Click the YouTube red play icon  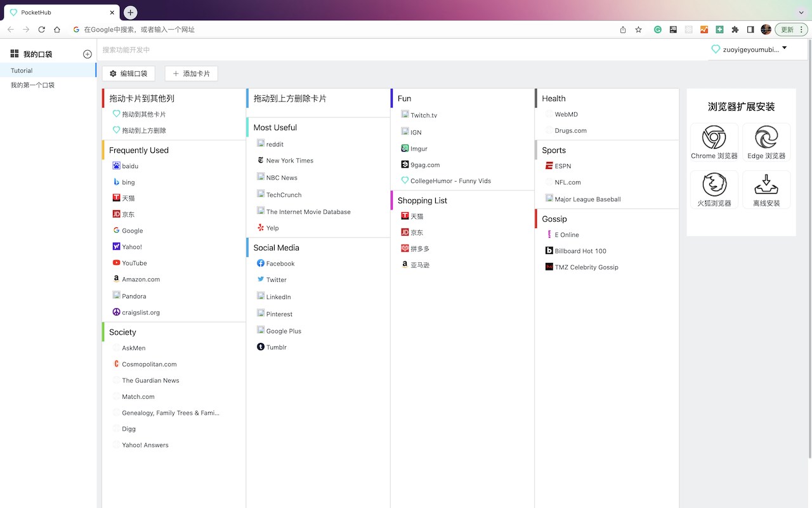coord(116,263)
